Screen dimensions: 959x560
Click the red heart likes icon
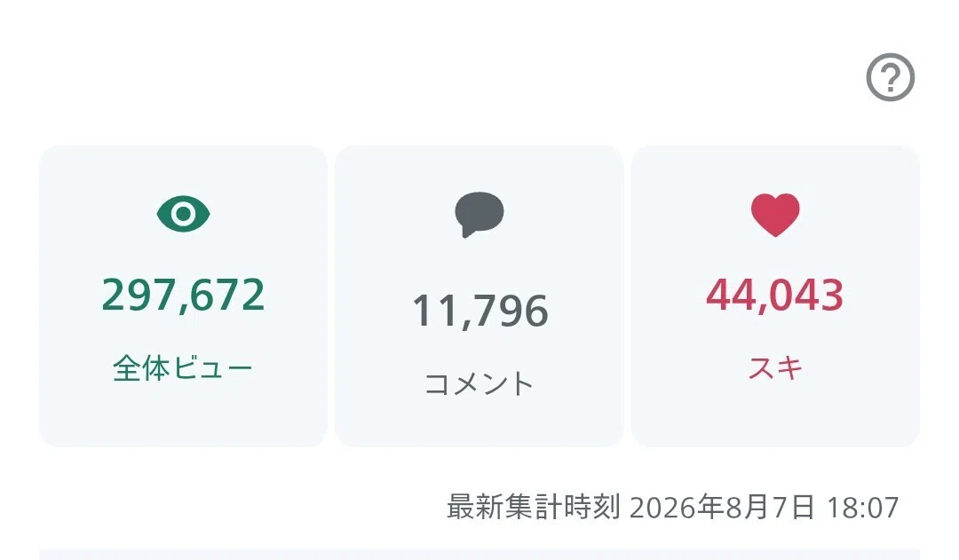tap(775, 215)
